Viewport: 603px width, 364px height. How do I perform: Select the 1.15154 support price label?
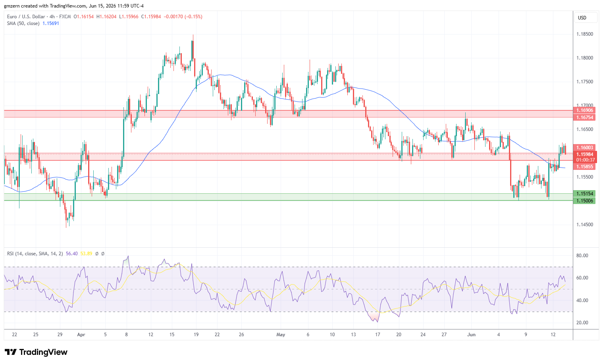click(585, 194)
